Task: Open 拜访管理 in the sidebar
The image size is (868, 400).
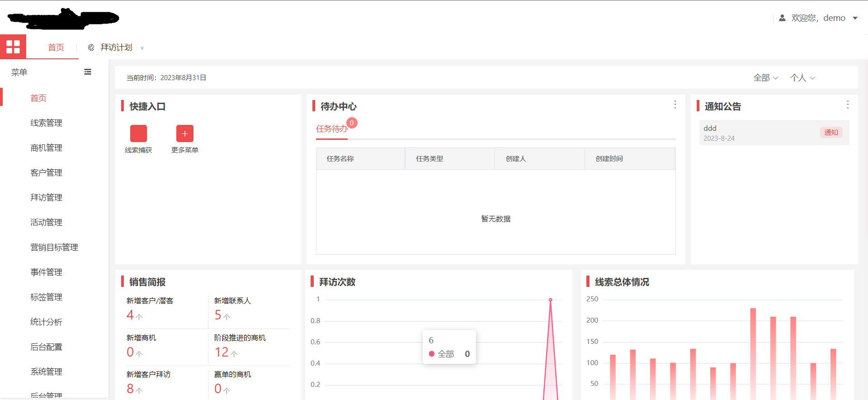Action: click(46, 198)
